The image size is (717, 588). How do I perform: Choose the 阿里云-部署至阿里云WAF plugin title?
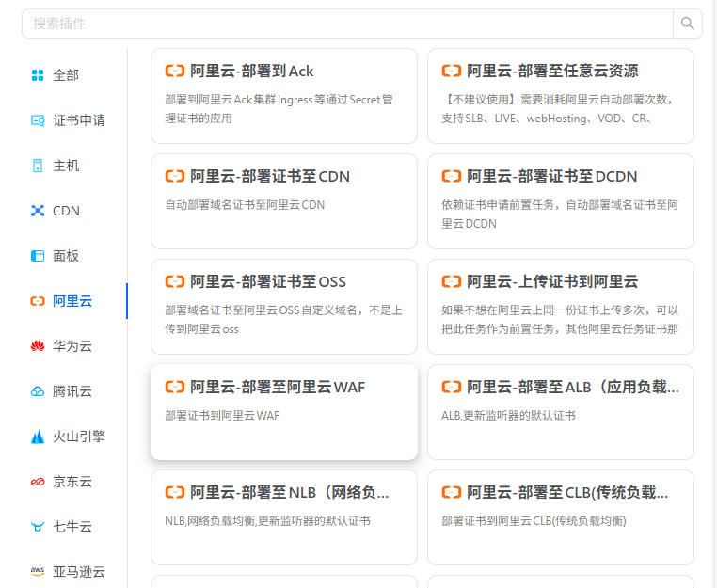point(278,387)
